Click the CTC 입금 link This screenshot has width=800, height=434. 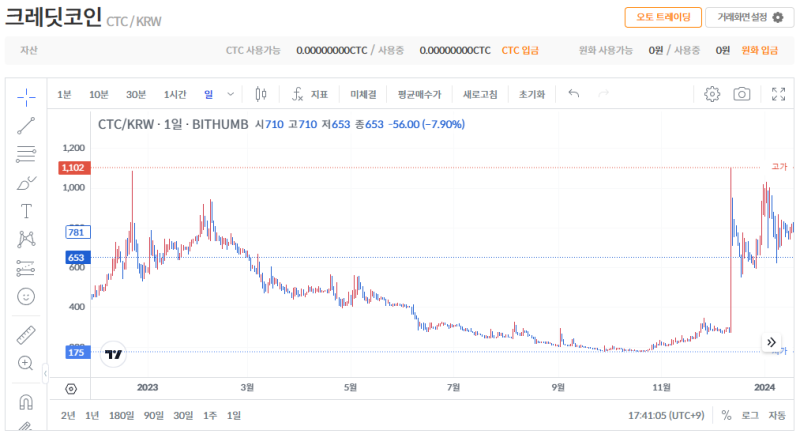pos(520,50)
